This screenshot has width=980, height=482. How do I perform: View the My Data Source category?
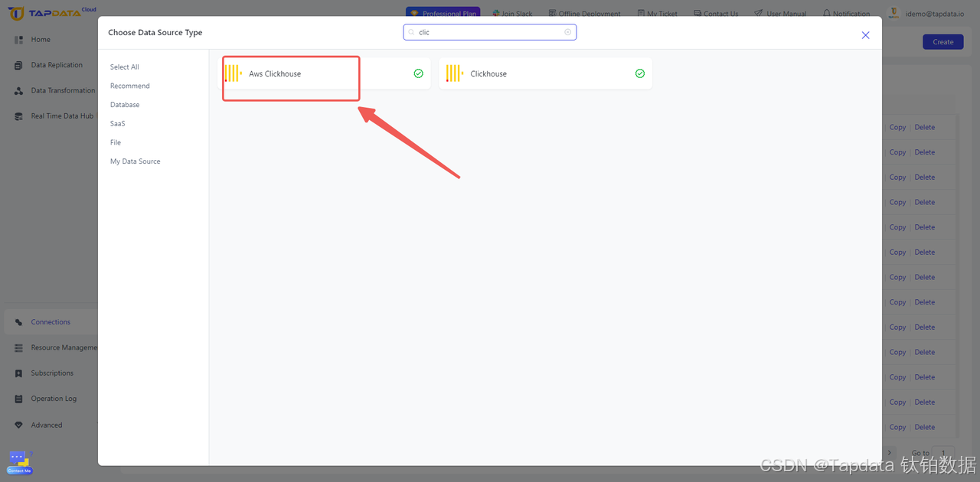pos(136,161)
